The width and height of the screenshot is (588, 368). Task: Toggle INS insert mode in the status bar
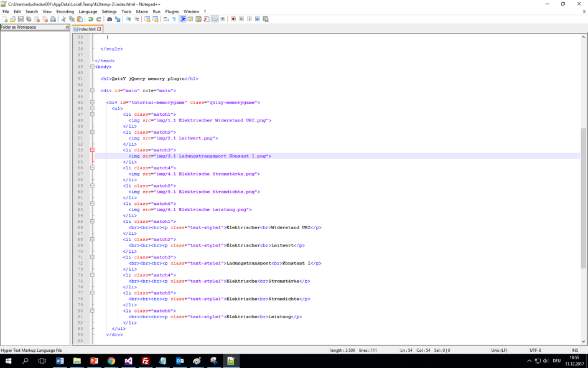(574, 351)
